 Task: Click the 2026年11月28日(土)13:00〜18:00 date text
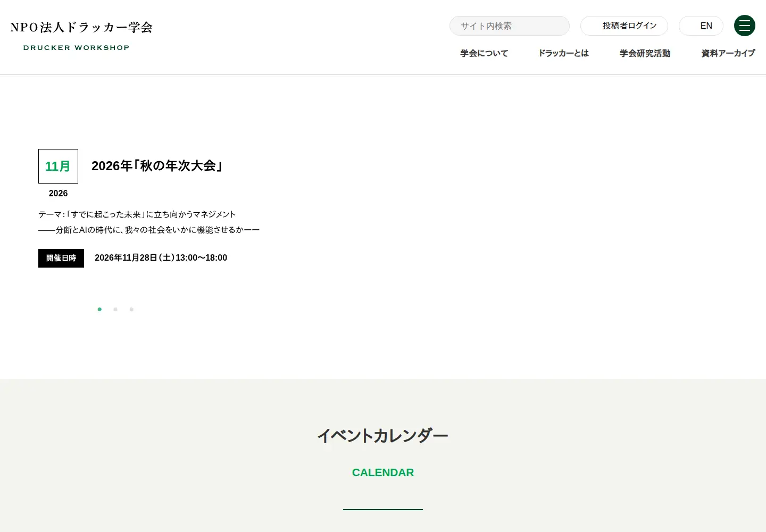161,258
